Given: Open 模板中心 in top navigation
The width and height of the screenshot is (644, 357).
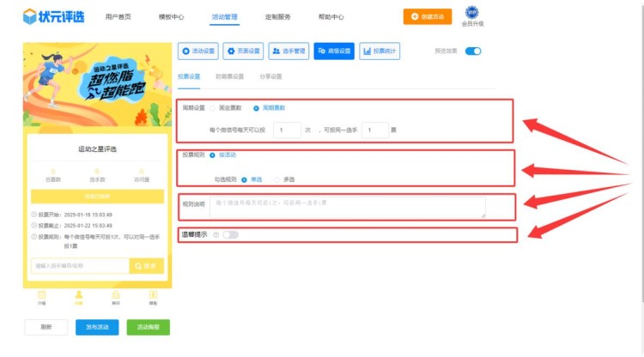Looking at the screenshot, I should [x=172, y=16].
